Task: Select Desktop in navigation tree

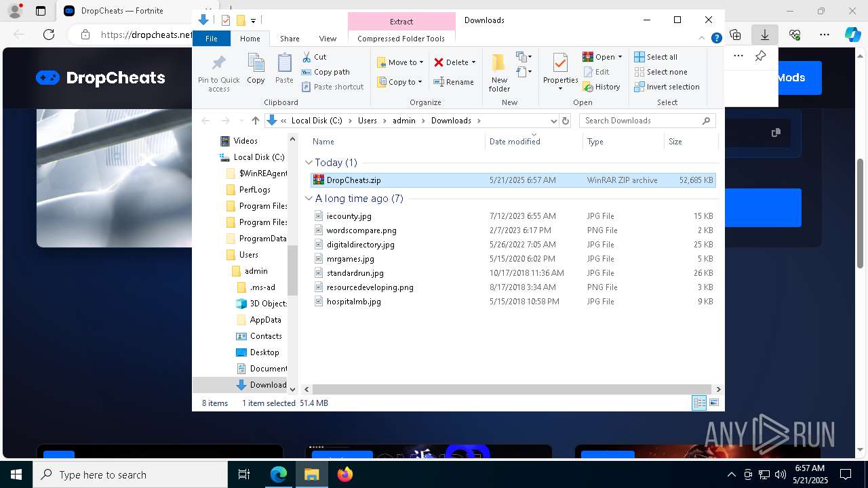Action: 264,352
